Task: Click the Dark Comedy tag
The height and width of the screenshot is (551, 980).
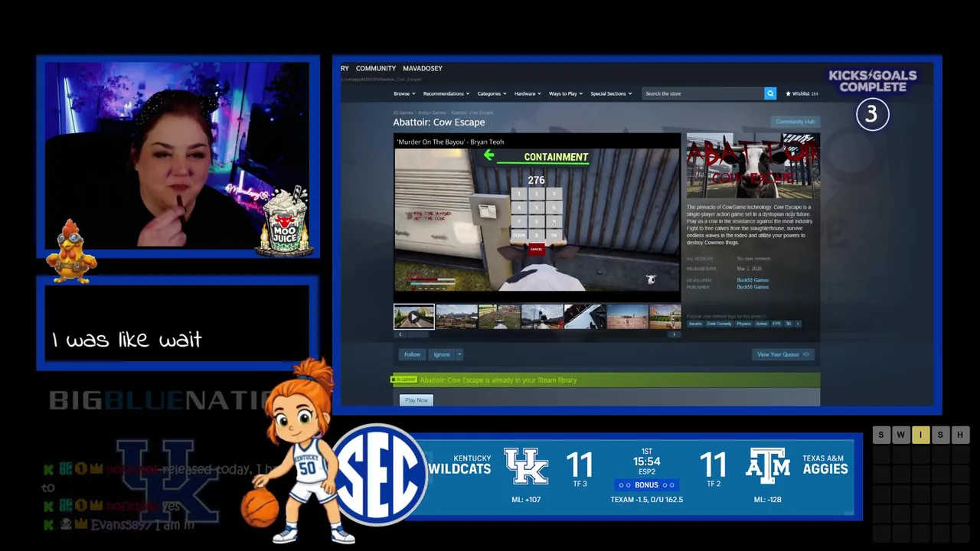Action: coord(719,324)
